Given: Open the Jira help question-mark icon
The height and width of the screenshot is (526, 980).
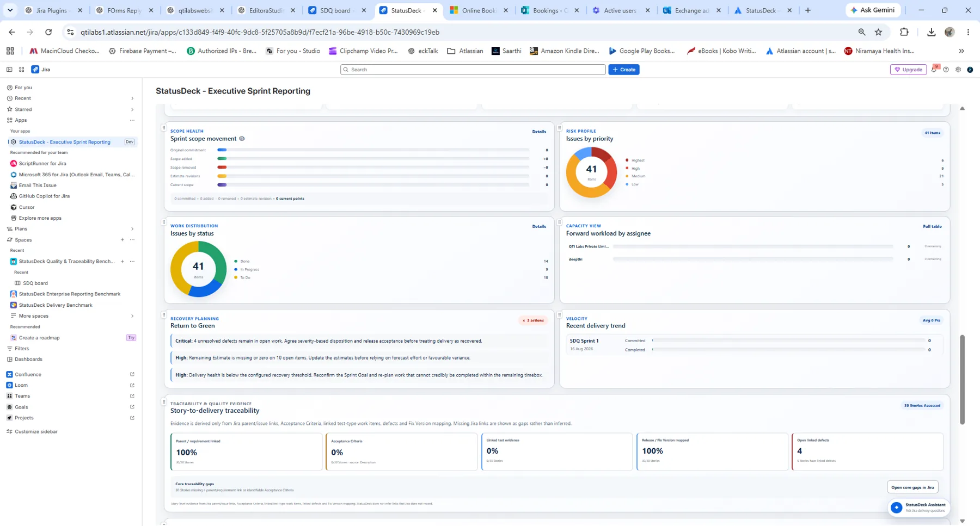Looking at the screenshot, I should click(x=946, y=70).
